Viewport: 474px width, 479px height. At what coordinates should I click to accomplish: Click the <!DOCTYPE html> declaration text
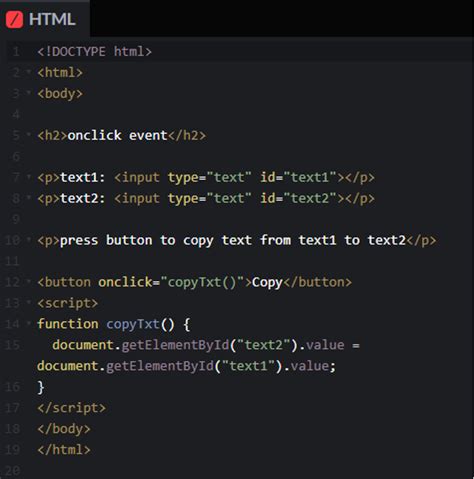pos(95,52)
